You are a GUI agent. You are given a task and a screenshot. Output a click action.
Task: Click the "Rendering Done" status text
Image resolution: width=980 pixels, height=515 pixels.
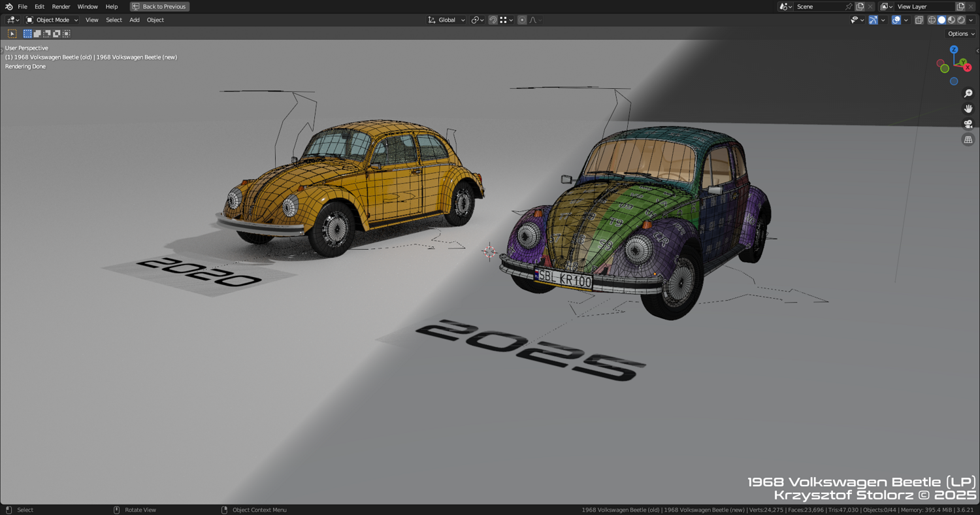(25, 67)
